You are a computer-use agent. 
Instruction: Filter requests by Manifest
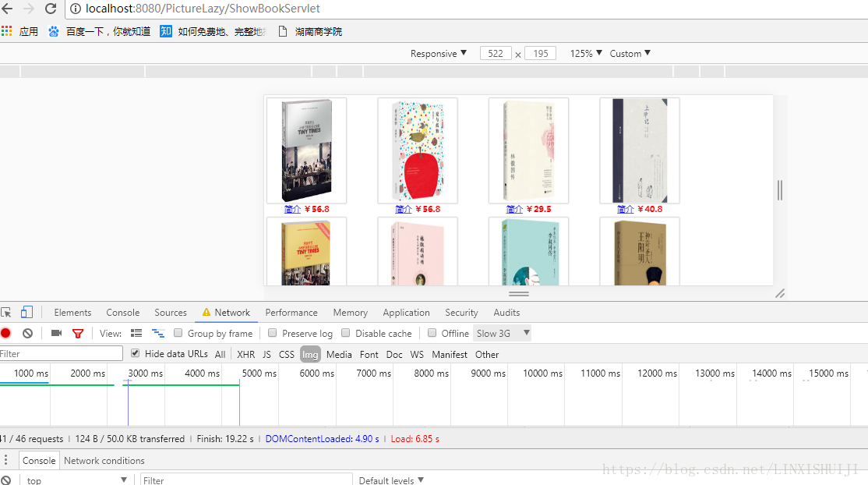coord(450,354)
